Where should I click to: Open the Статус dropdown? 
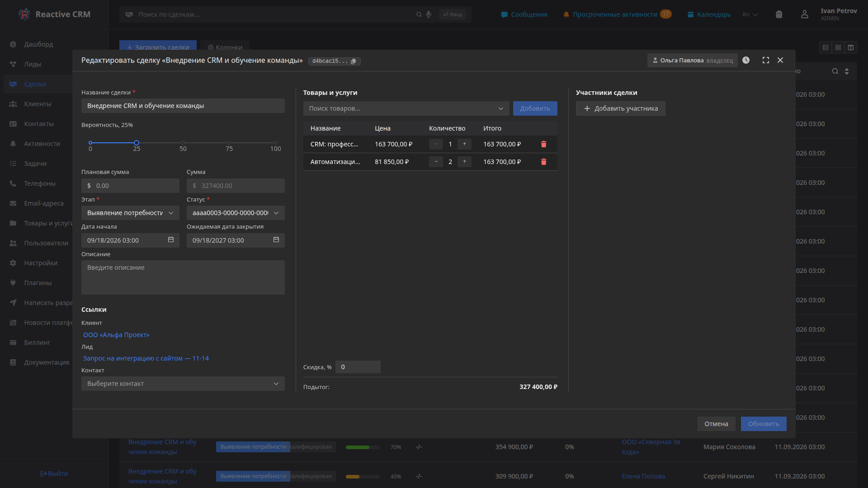click(x=236, y=213)
